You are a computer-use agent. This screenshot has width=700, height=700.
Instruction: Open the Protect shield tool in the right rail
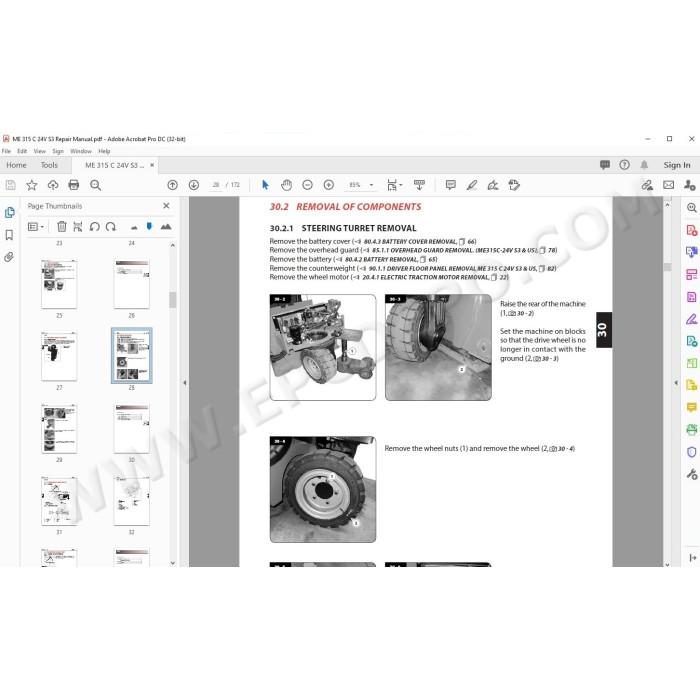tap(692, 452)
